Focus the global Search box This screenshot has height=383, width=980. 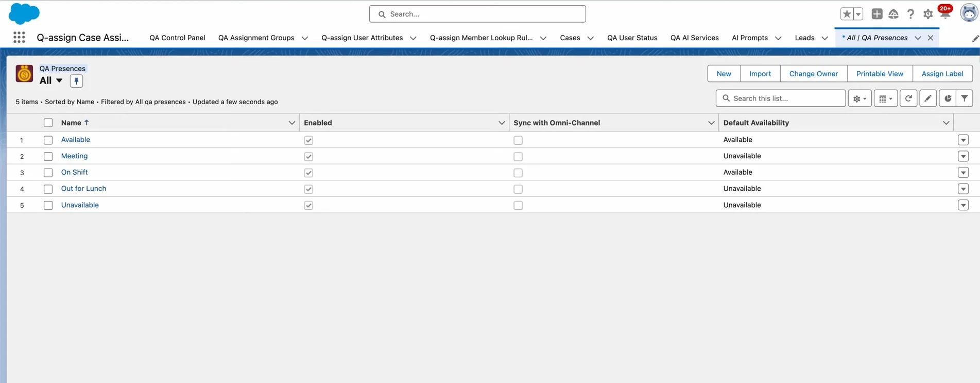tap(477, 14)
